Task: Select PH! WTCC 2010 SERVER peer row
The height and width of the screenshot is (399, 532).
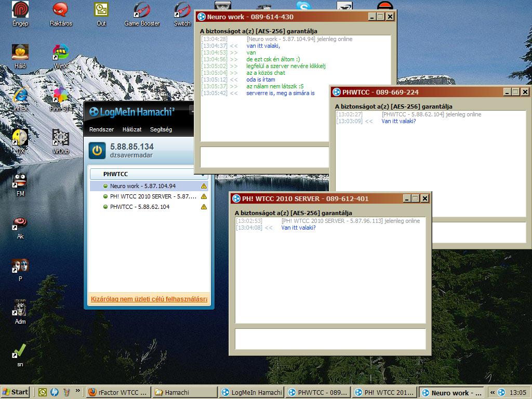Action: pos(149,196)
